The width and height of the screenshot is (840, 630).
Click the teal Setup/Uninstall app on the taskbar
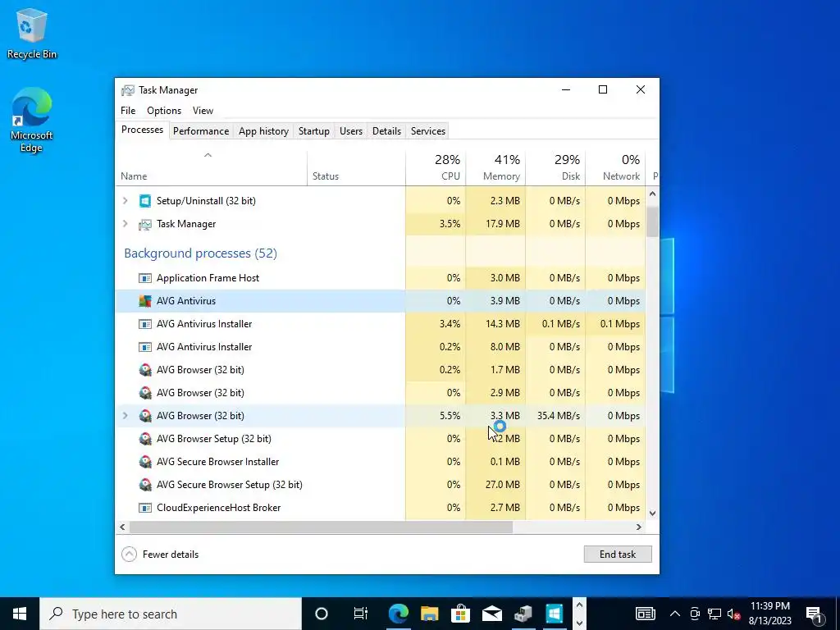click(x=554, y=614)
